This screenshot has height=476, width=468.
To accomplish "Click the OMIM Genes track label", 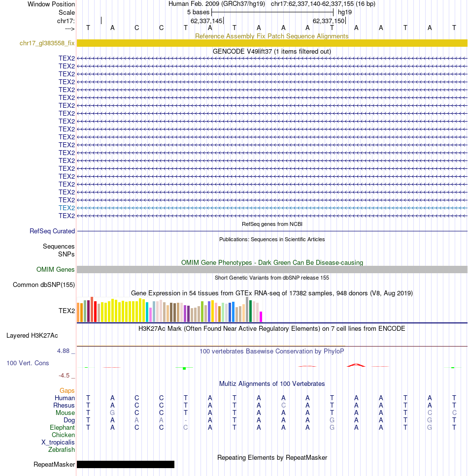I will pos(55,270).
